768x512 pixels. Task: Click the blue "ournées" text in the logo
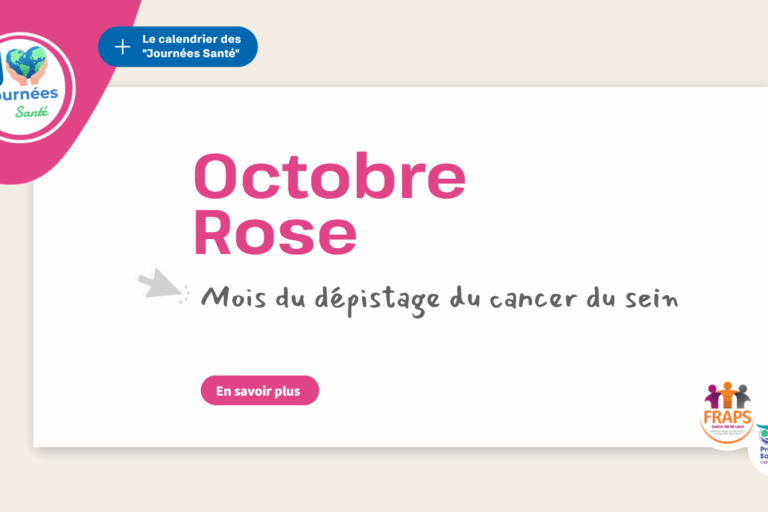[x=32, y=93]
